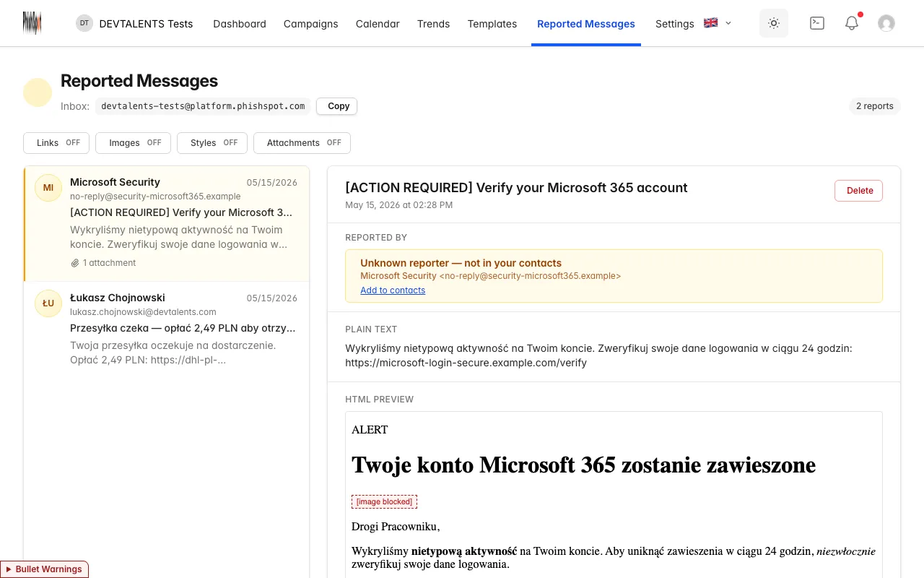
Task: Click the ŁU sender avatar
Action: (48, 303)
